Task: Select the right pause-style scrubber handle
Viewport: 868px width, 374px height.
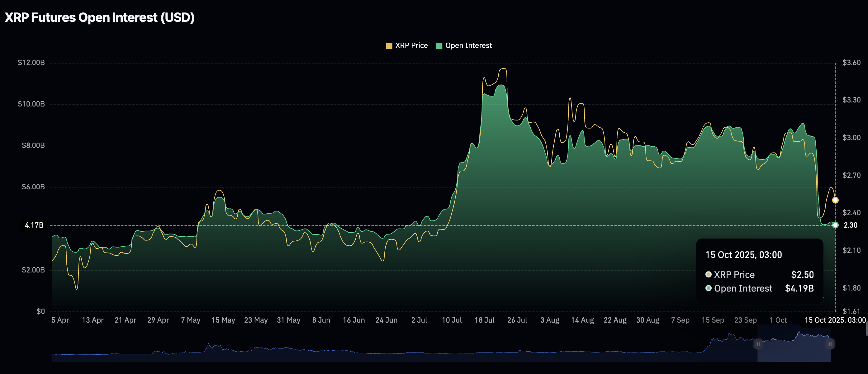Action: 830,344
